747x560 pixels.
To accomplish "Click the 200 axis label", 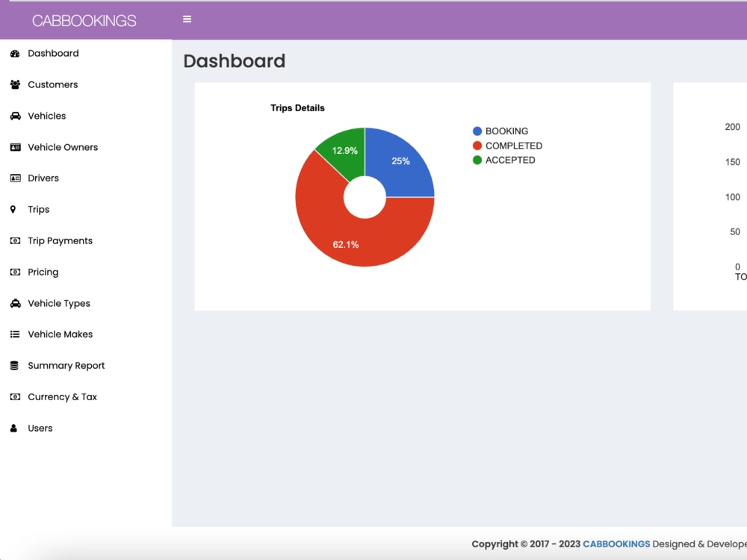I will tap(732, 127).
